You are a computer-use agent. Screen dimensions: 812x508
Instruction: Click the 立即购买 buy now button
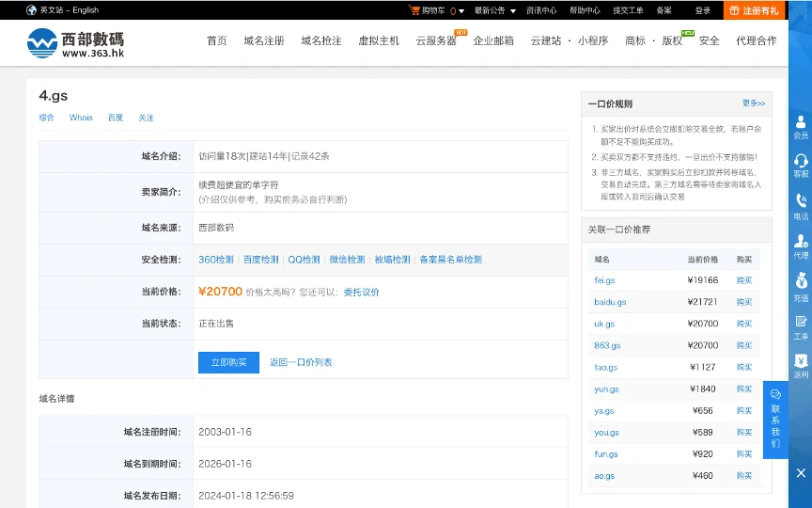[x=228, y=362]
